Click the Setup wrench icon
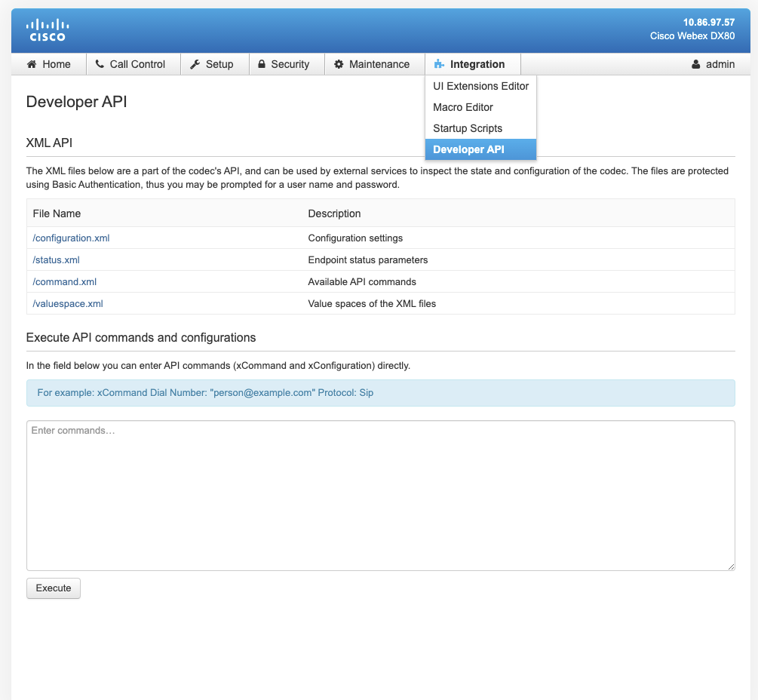 point(195,65)
